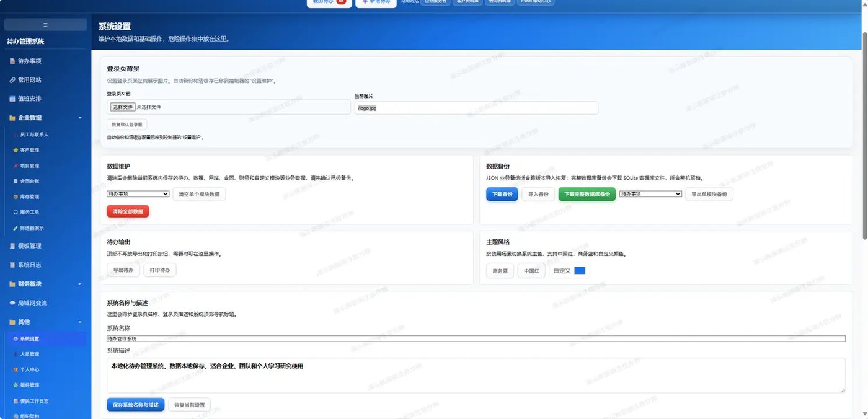Image resolution: width=868 pixels, height=419 pixels.
Task: Click into the 系统名称 input field
Action: pos(476,338)
